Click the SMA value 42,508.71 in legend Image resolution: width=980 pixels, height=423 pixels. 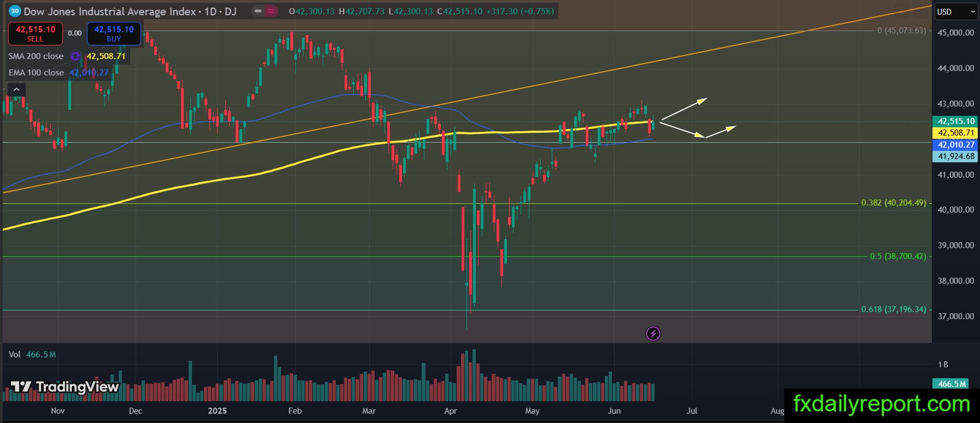click(x=106, y=56)
